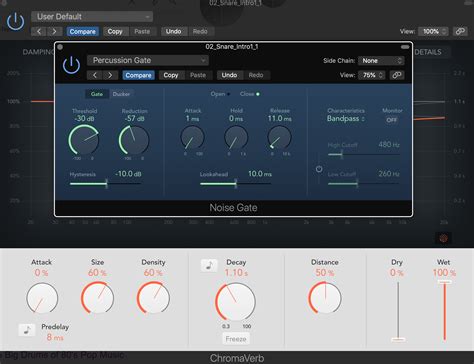Click ChromaVerb Decay knob
This screenshot has height=364, width=474.
[235, 302]
